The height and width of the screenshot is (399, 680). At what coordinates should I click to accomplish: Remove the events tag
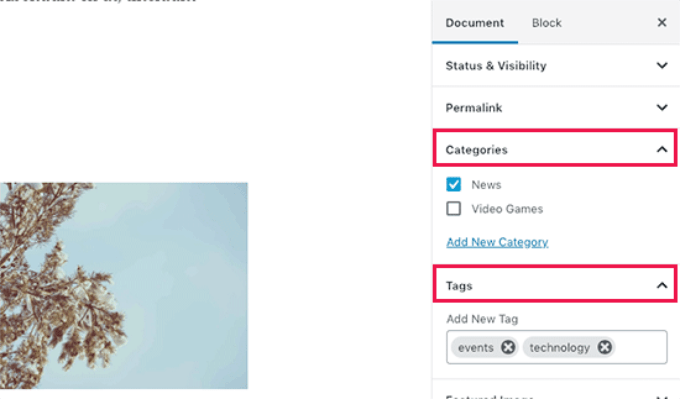508,347
